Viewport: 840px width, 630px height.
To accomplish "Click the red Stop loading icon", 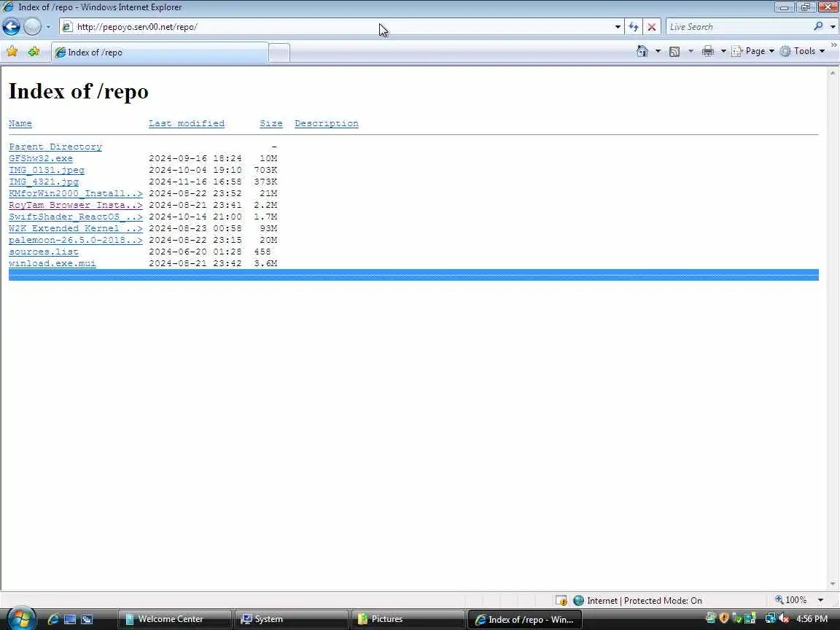I will (x=651, y=27).
